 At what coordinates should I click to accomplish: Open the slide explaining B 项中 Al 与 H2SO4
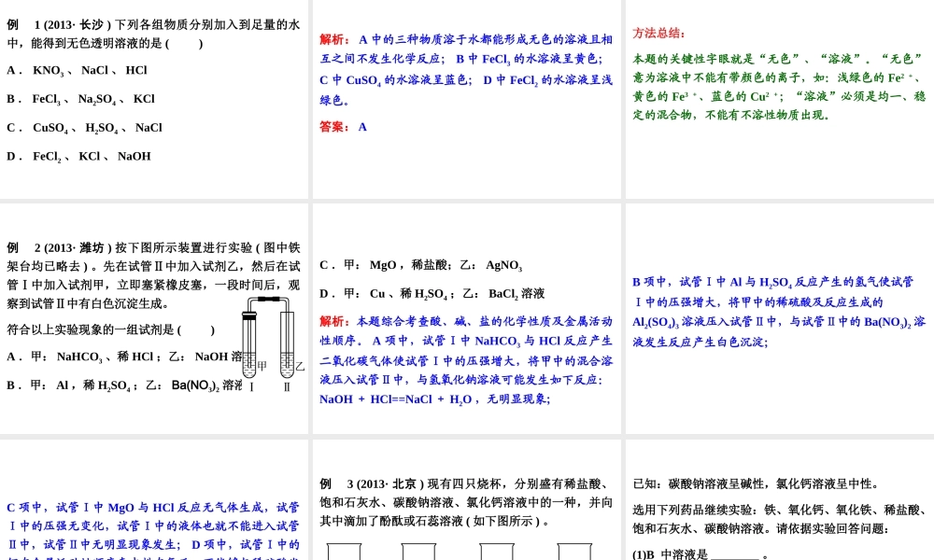coord(780,319)
